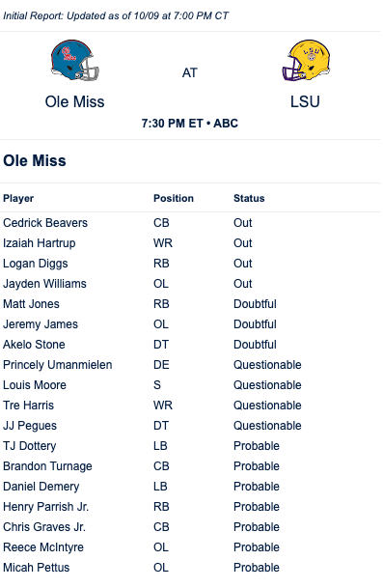383x588 pixels.
Task: Click on Logan Diggs name
Action: [x=36, y=264]
